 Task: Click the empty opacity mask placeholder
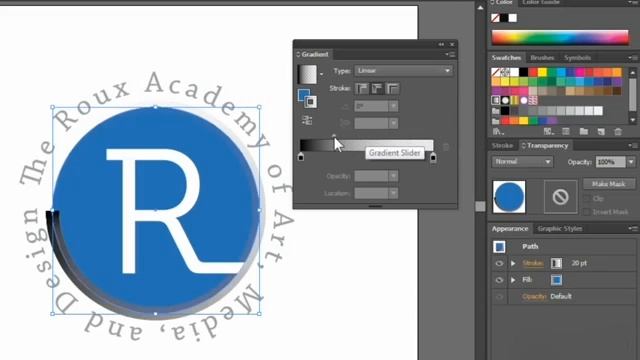(560, 197)
